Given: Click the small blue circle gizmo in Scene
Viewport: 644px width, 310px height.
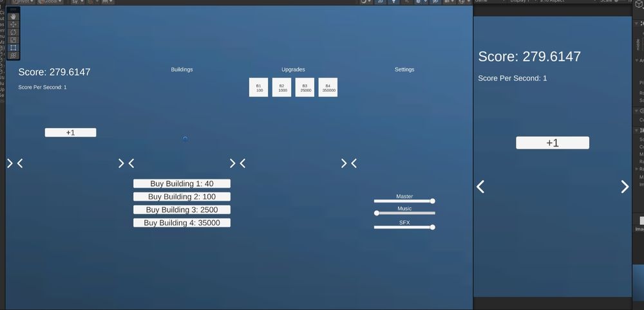Looking at the screenshot, I should pos(185,139).
